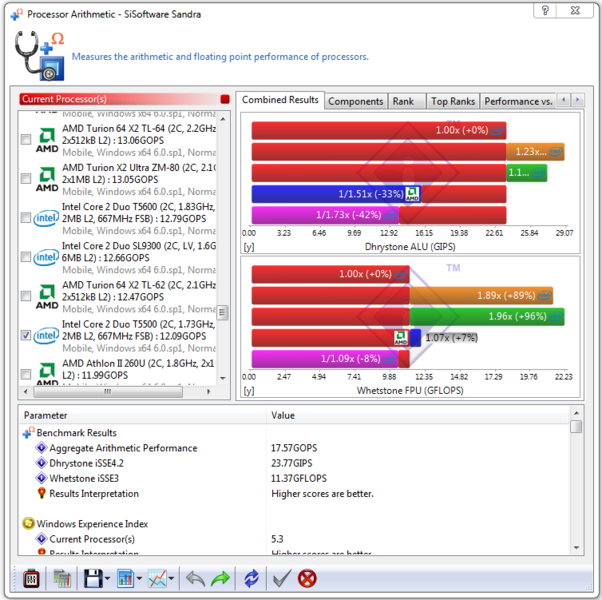The image size is (602, 600).
Task: Click the processor list scroll-up arrow
Action: [223, 119]
